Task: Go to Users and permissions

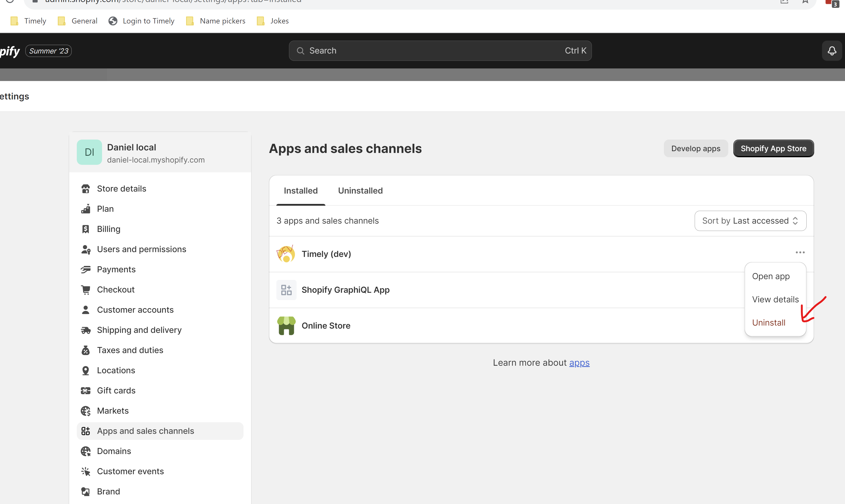Action: coord(160,249)
